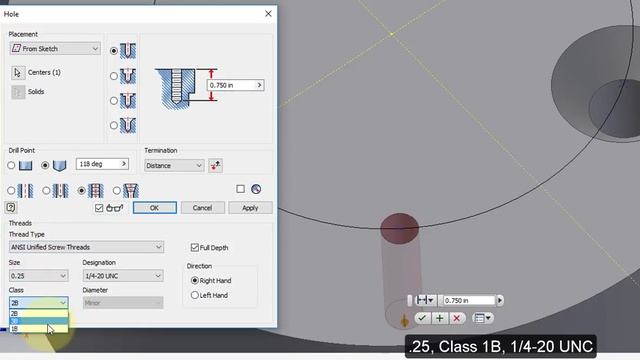The height and width of the screenshot is (360, 640).
Task: Click the spotface hole type icon
Action: pyautogui.click(x=128, y=101)
